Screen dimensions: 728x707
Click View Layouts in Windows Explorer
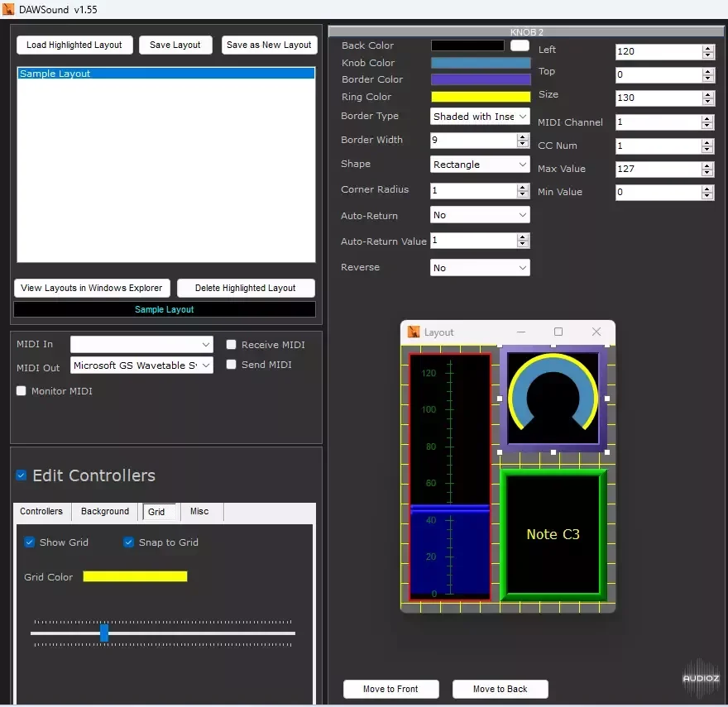92,288
